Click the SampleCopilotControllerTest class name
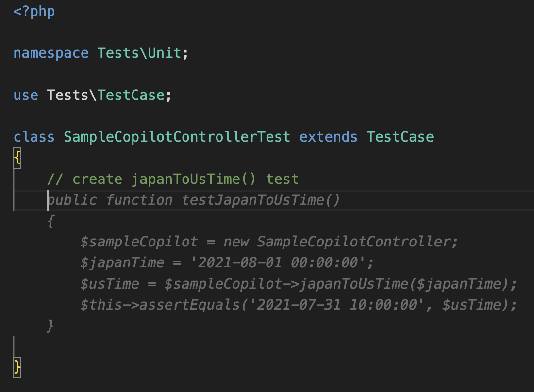This screenshot has height=392, width=534. pos(177,137)
